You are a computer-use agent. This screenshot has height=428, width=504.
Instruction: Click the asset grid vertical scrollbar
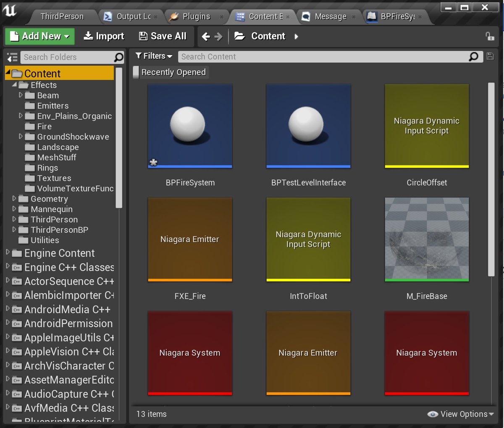(x=491, y=179)
